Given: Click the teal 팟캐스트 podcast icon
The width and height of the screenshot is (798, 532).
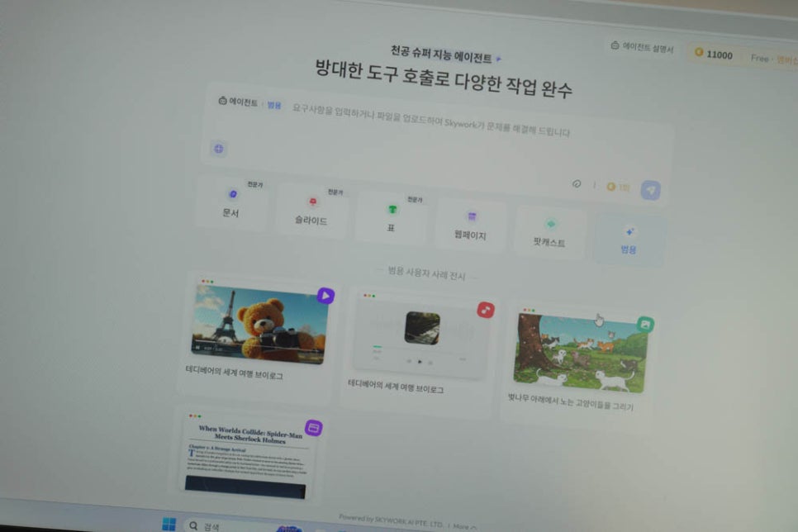Looking at the screenshot, I should [x=551, y=224].
